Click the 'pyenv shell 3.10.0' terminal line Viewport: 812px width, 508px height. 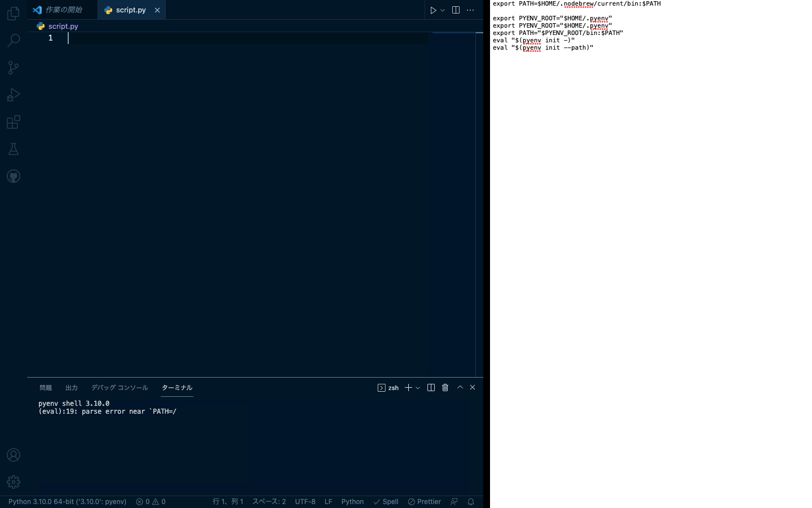(74, 404)
